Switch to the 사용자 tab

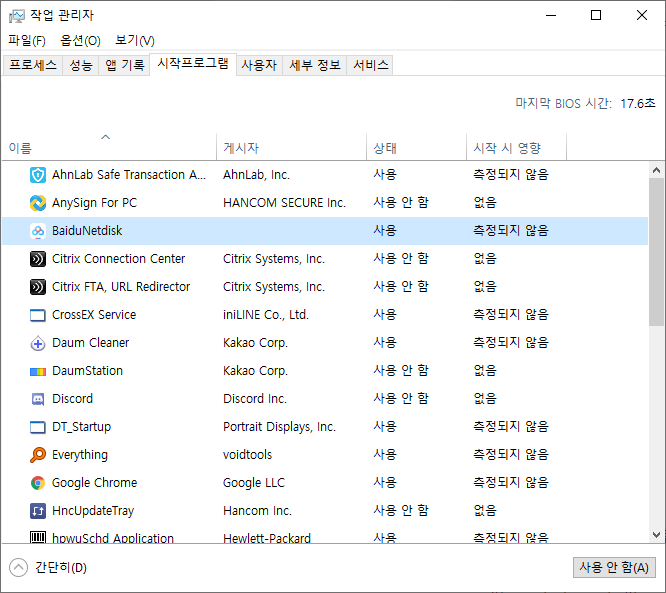(x=259, y=65)
